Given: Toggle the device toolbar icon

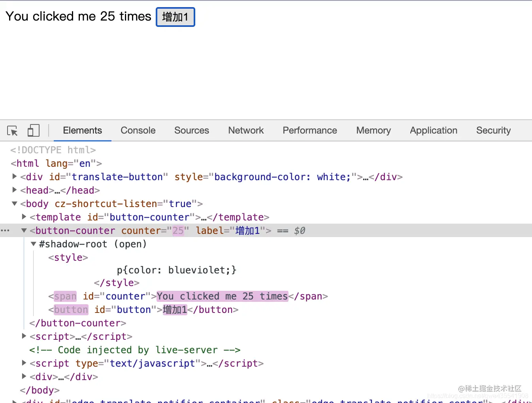Looking at the screenshot, I should click(x=33, y=131).
